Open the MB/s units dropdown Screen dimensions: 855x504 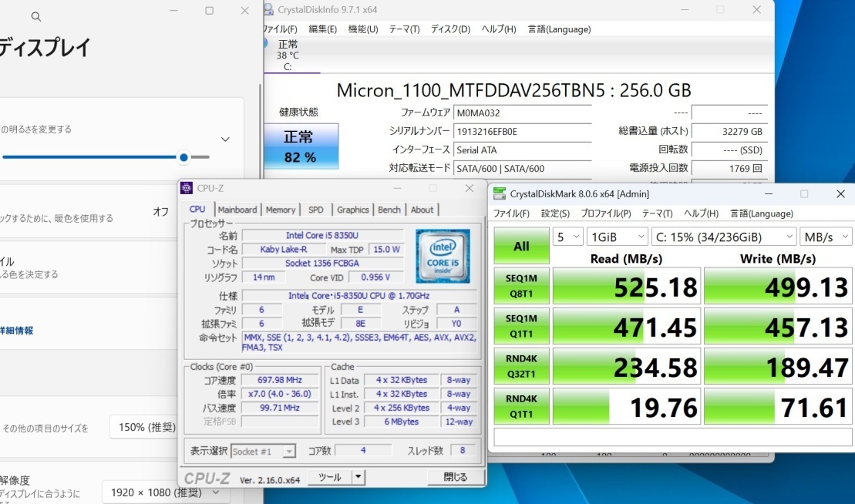point(826,237)
